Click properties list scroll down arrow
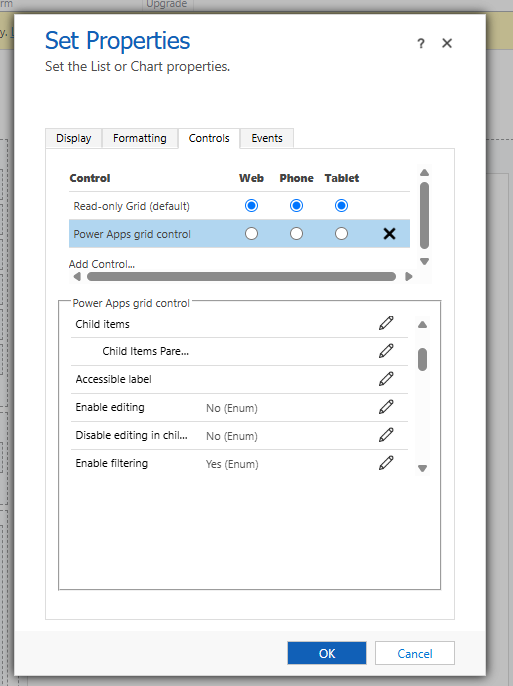Image resolution: width=513 pixels, height=686 pixels. pyautogui.click(x=422, y=469)
